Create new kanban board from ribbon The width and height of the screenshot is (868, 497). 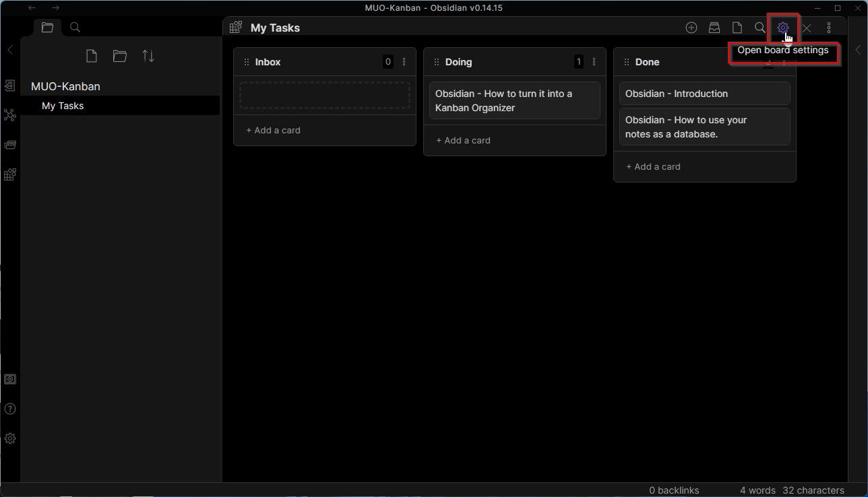[10, 174]
